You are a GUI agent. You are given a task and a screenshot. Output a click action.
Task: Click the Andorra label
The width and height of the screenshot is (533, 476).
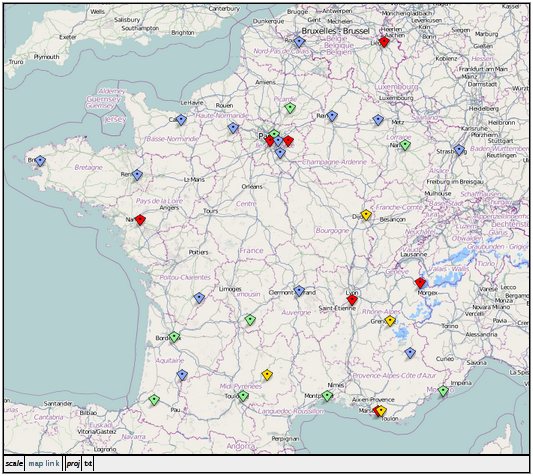tap(241, 446)
